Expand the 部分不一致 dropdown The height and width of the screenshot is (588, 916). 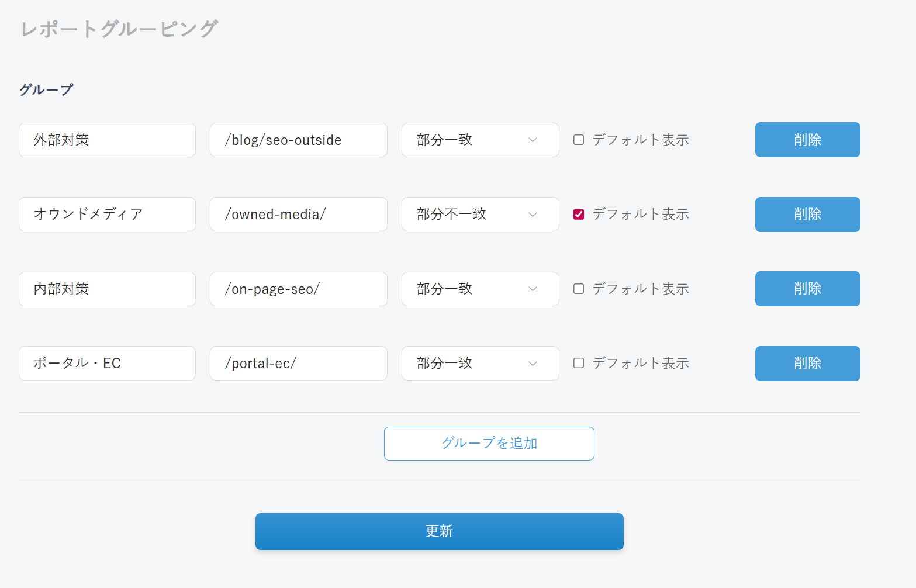(x=480, y=215)
